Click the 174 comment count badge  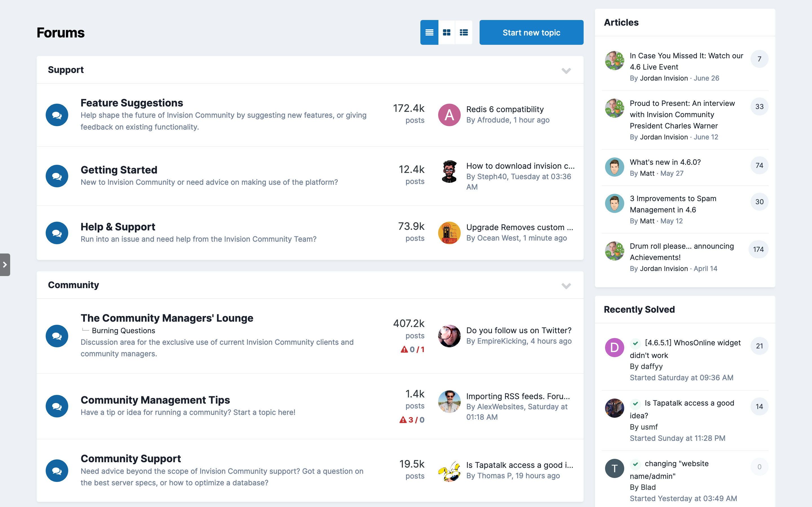(x=758, y=249)
